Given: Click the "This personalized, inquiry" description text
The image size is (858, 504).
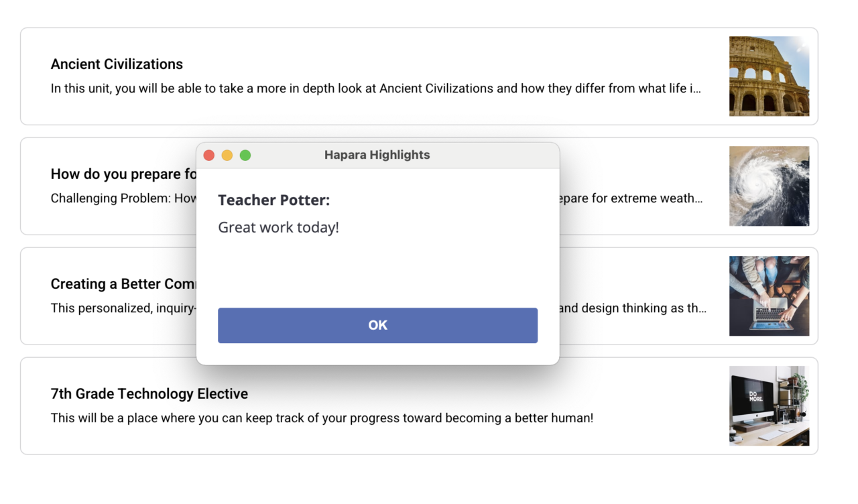Looking at the screenshot, I should (123, 308).
